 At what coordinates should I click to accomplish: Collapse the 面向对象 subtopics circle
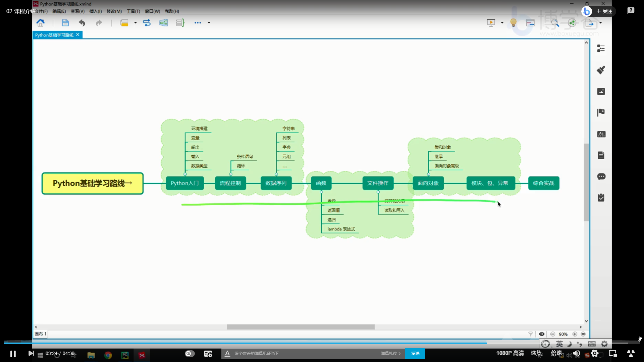[x=429, y=174]
